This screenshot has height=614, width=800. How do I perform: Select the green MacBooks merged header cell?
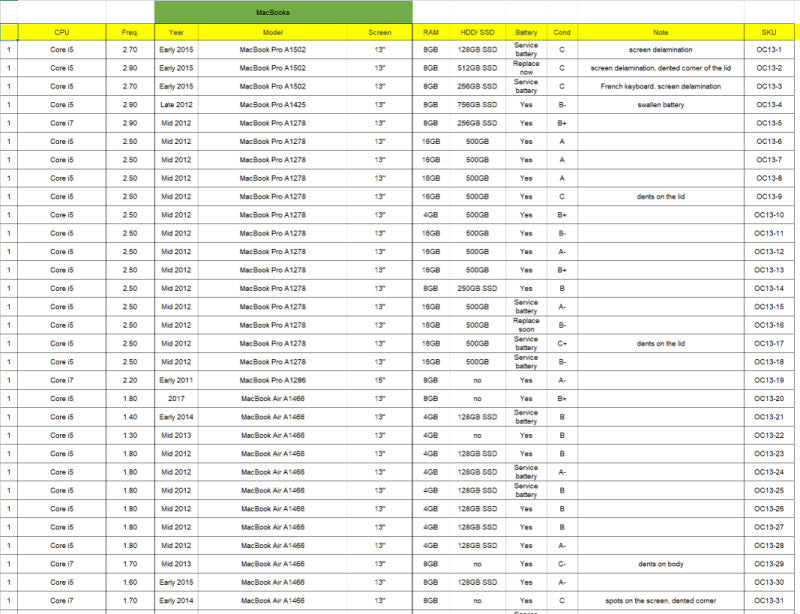click(x=283, y=12)
